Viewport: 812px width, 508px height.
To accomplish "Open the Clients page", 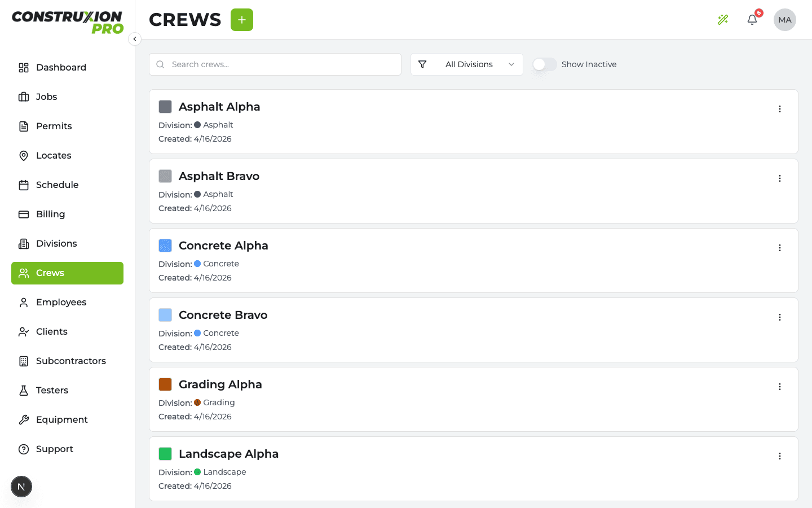I will (x=67, y=332).
